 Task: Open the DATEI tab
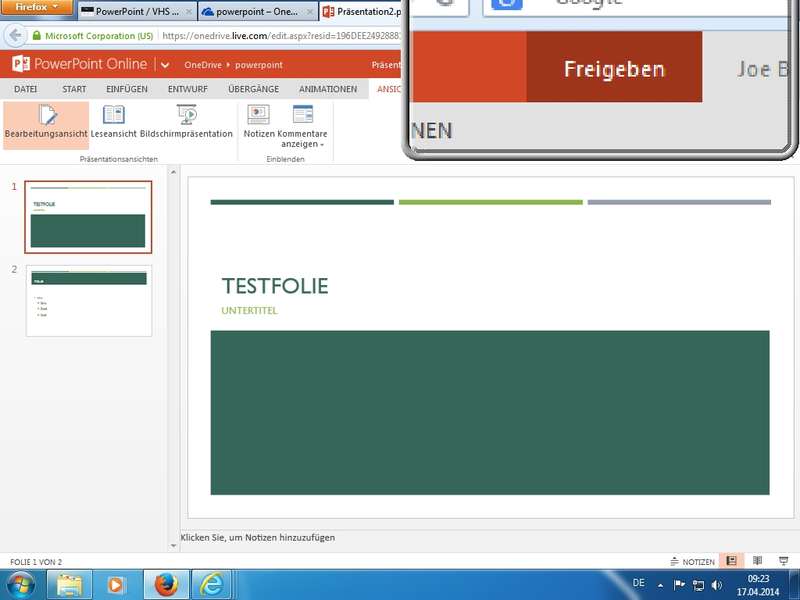pyautogui.click(x=26, y=89)
